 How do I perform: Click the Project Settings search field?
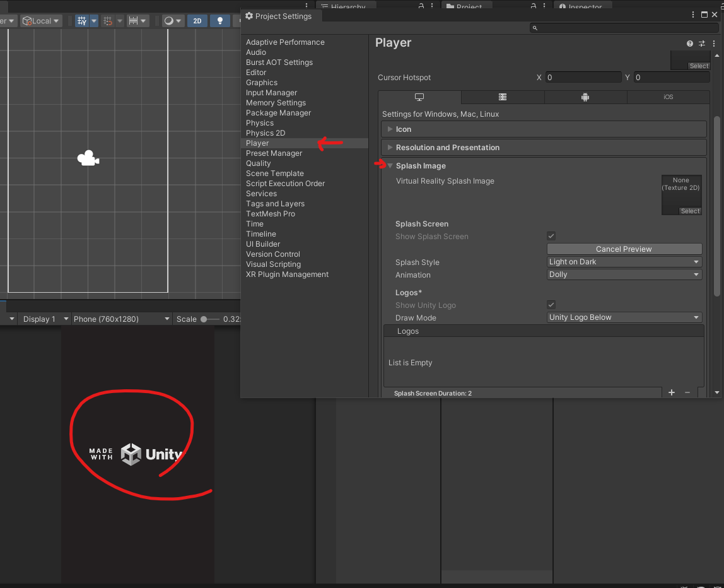(x=624, y=28)
